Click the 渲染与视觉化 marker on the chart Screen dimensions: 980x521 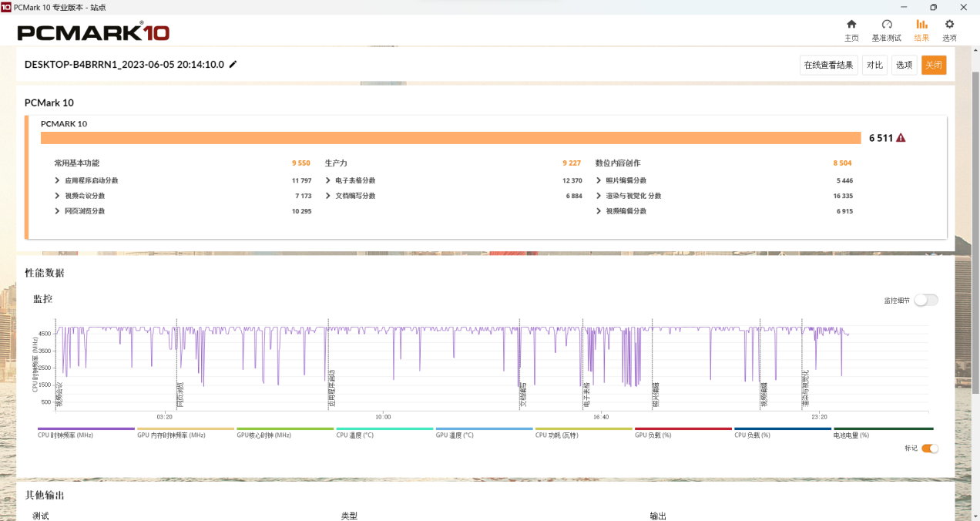[805, 388]
